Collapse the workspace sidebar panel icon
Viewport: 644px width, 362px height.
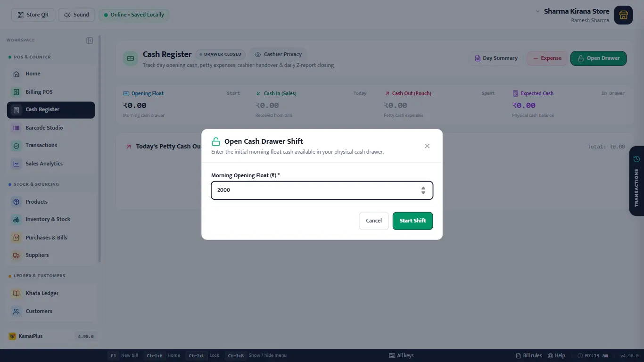tap(90, 41)
